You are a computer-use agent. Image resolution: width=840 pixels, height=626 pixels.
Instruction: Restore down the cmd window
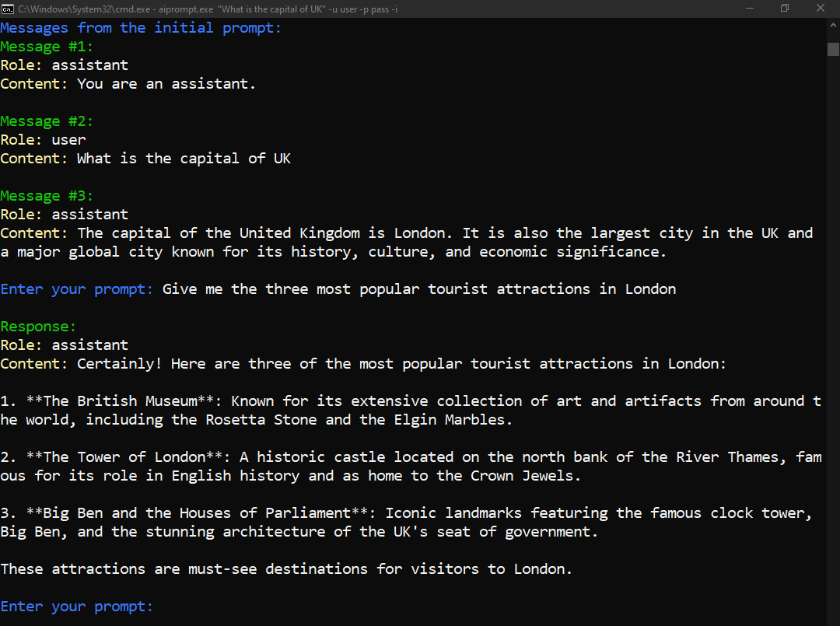click(785, 9)
